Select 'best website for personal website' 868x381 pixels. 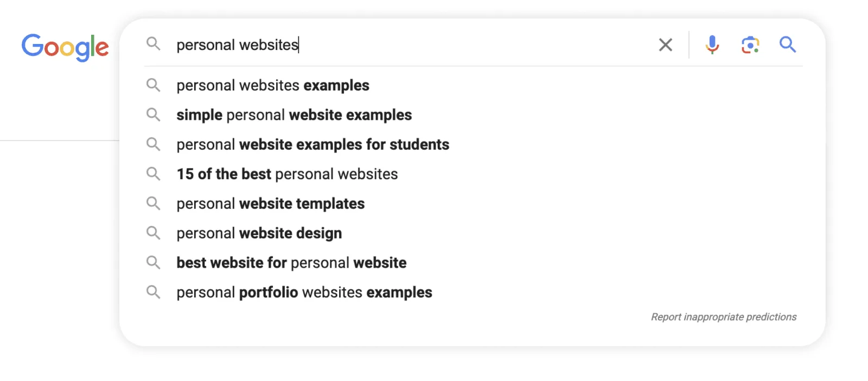pyautogui.click(x=291, y=262)
